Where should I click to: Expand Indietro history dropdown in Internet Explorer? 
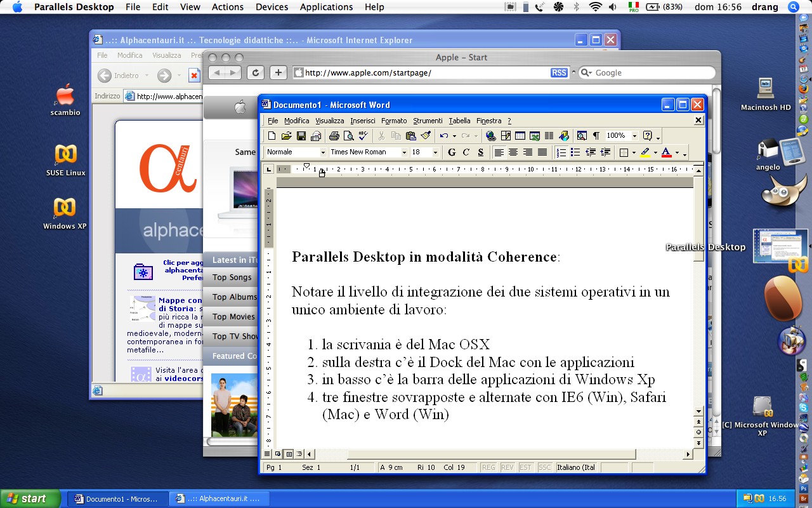click(x=147, y=76)
